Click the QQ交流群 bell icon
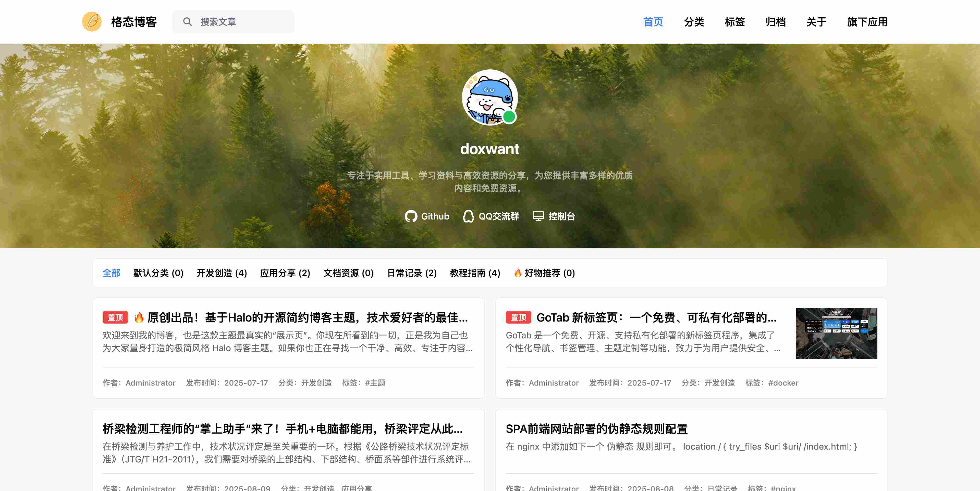 468,216
